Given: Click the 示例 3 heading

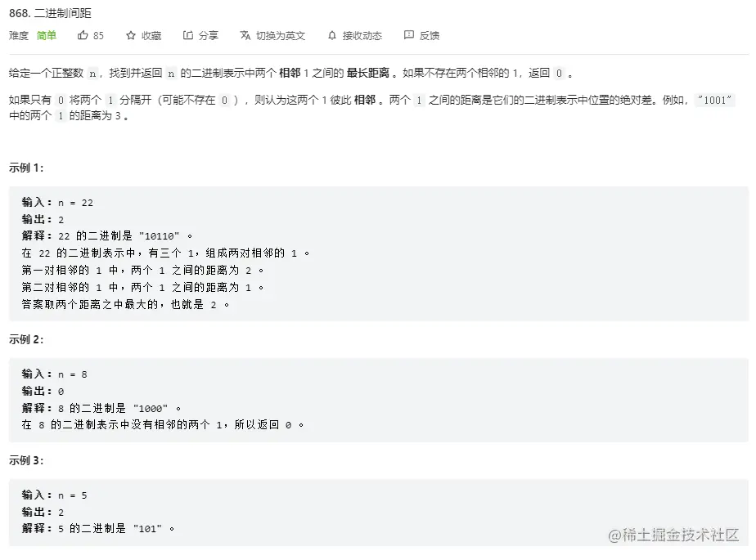Looking at the screenshot, I should (26, 460).
